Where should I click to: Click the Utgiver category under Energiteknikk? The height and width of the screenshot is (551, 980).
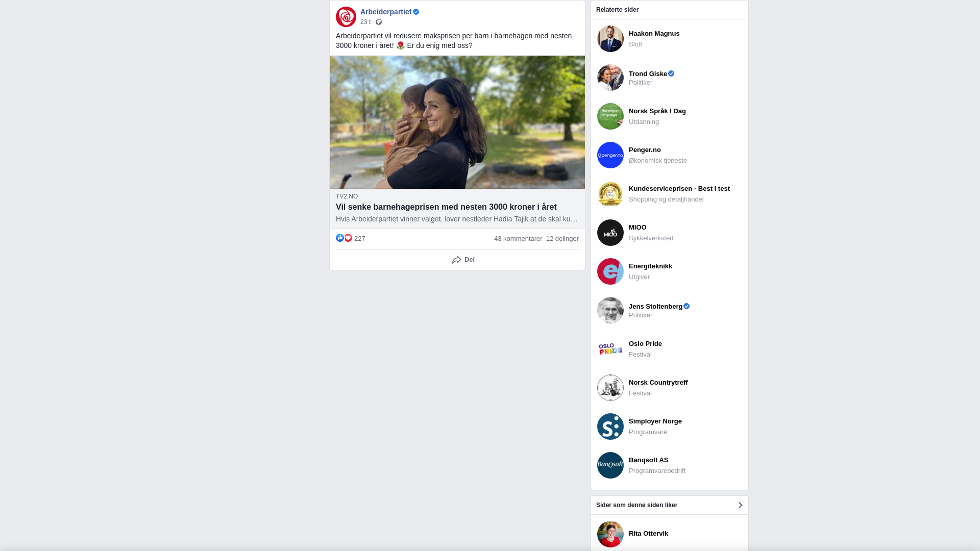pos(639,277)
